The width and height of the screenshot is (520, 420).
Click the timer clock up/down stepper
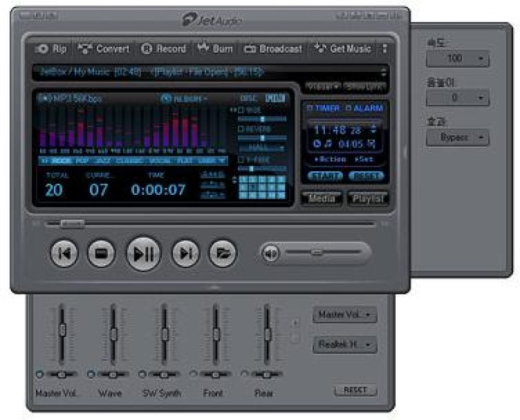[x=374, y=130]
